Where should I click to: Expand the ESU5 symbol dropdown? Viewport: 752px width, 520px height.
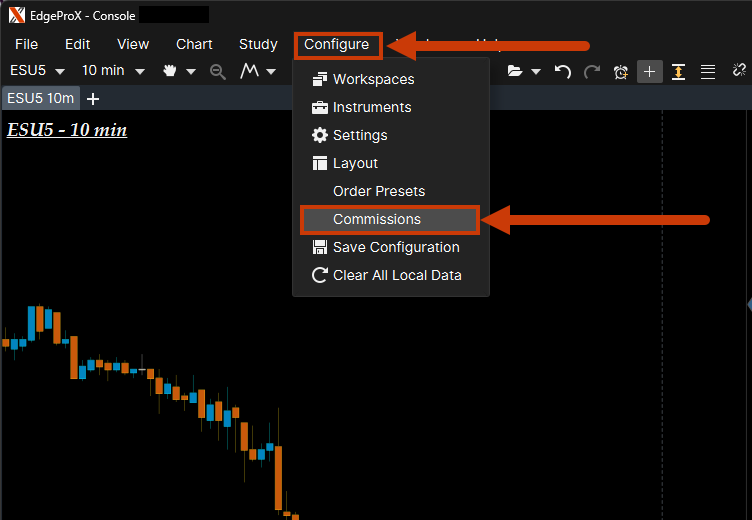pos(37,71)
